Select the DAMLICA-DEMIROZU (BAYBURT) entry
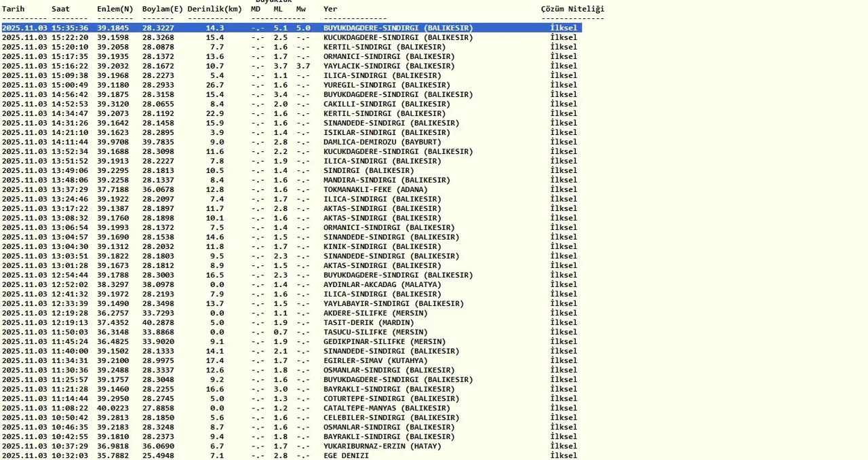The image size is (868, 460). click(382, 142)
